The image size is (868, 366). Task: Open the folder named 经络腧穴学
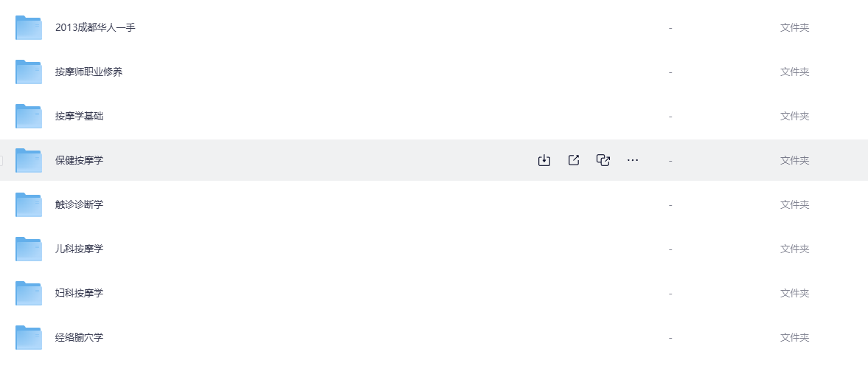coord(79,337)
